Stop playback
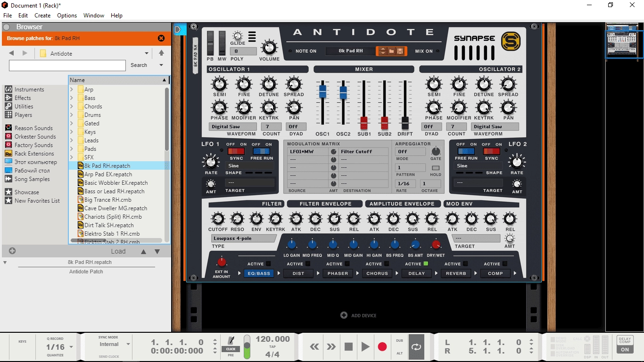Image resolution: width=644 pixels, height=362 pixels. [348, 347]
